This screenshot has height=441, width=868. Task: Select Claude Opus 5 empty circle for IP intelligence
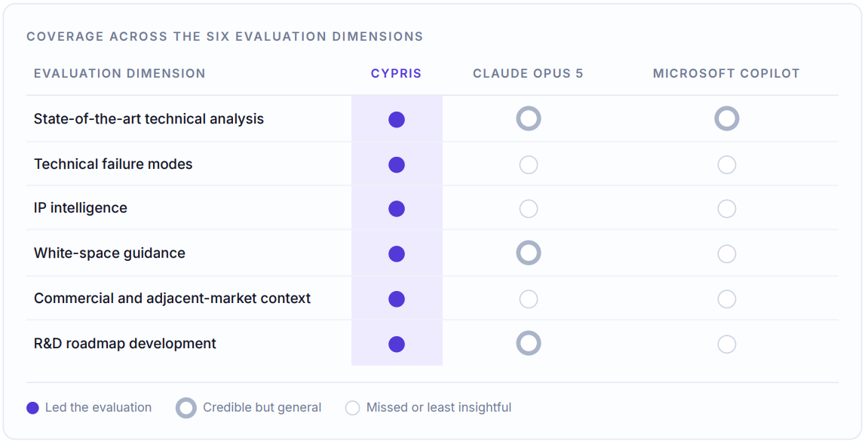529,209
